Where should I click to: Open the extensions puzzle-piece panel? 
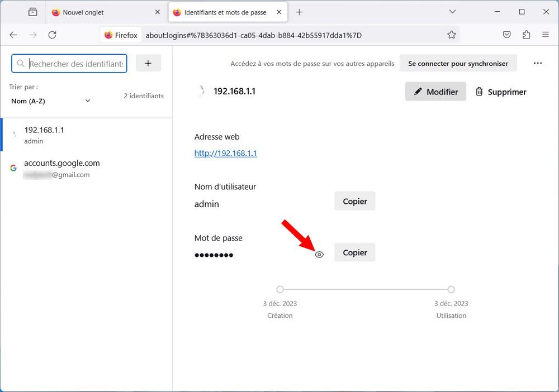(526, 35)
